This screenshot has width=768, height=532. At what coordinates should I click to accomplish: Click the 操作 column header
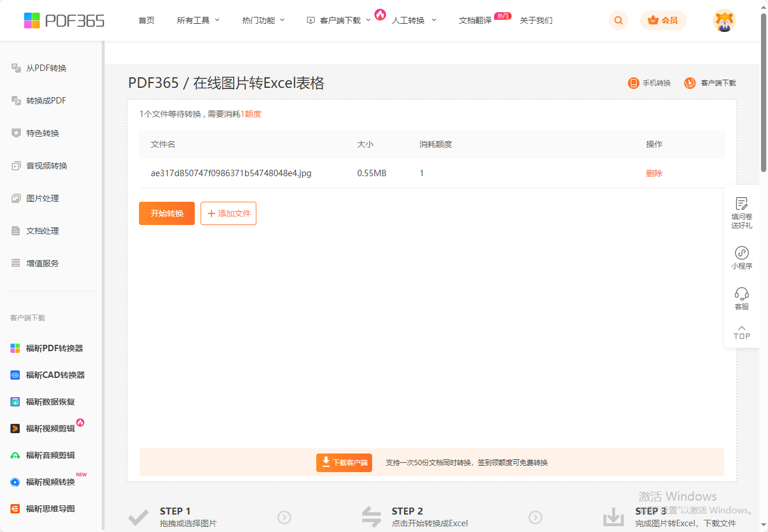point(654,144)
